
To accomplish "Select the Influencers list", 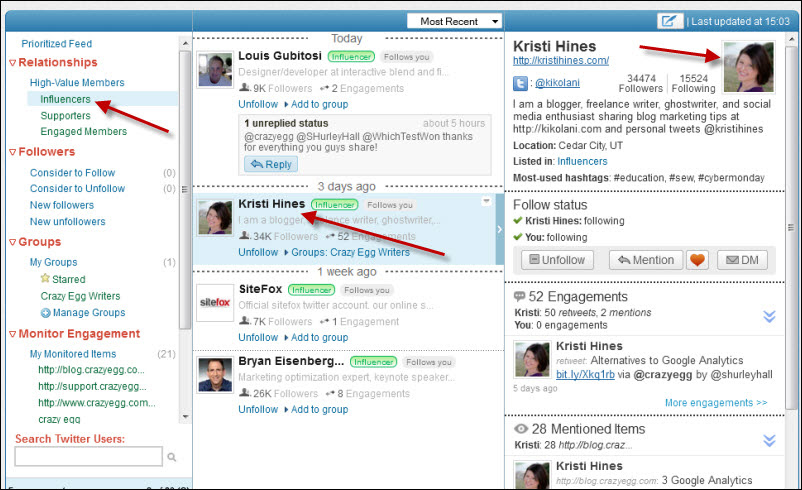I will (x=65, y=99).
